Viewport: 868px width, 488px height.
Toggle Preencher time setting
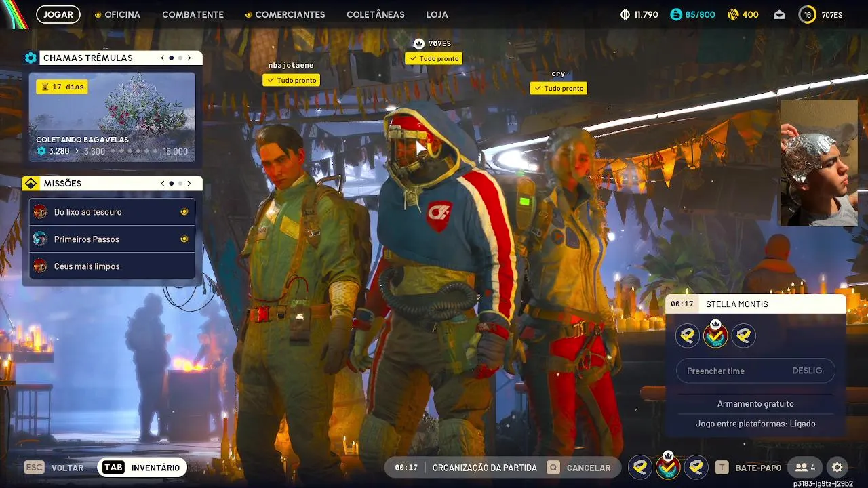pyautogui.click(x=755, y=371)
